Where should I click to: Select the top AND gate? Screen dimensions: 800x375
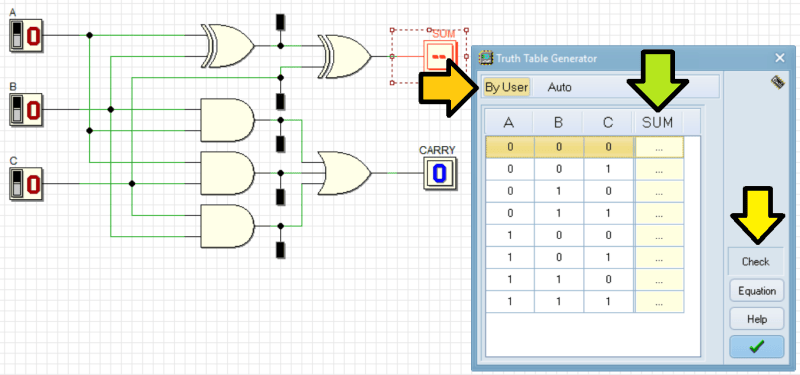[x=228, y=120]
